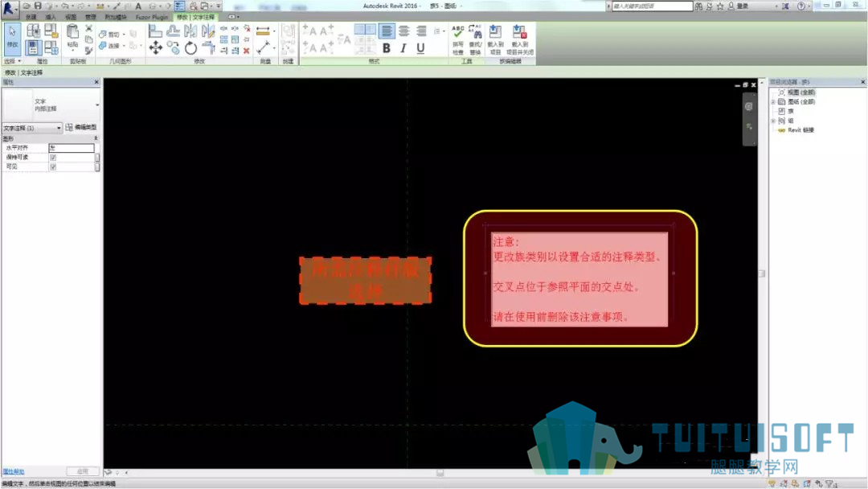Open the 插入 ribbon tab
The width and height of the screenshot is (868, 489).
click(x=51, y=17)
